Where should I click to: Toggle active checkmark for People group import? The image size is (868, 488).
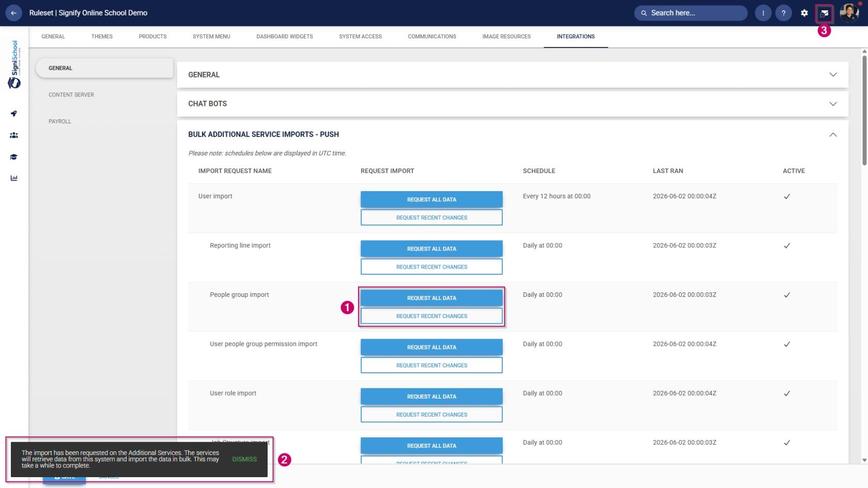coord(787,295)
